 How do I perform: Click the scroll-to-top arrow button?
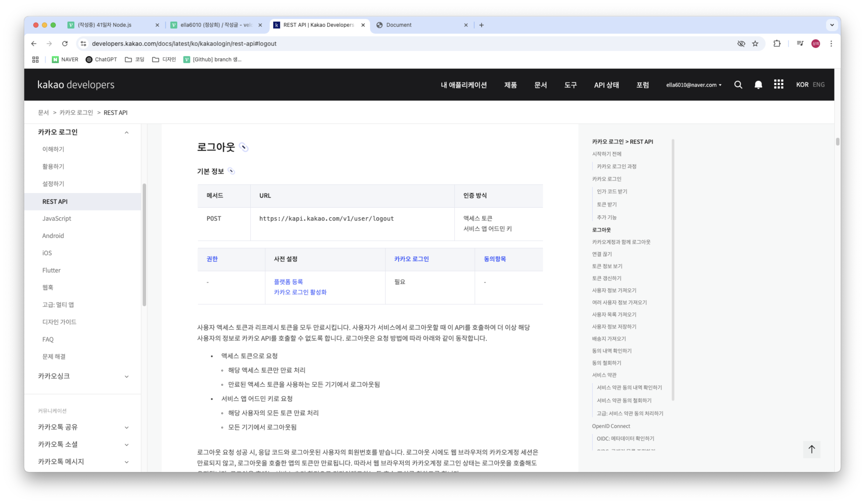click(811, 449)
